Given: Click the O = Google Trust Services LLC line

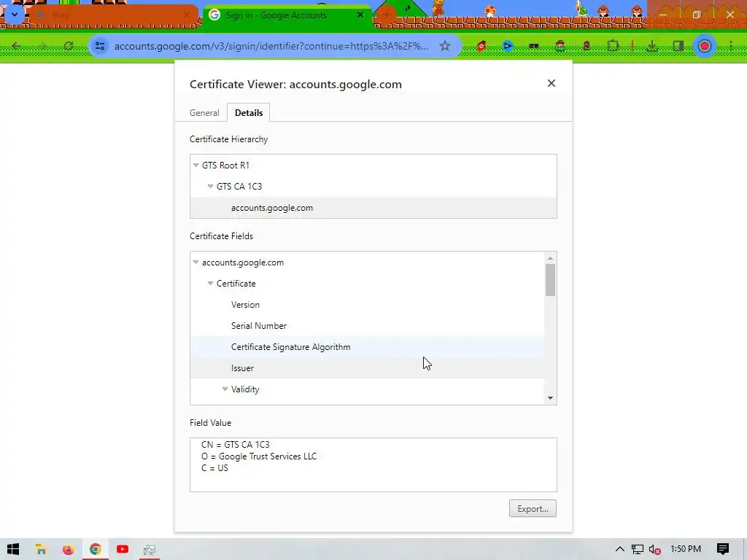Looking at the screenshot, I should (259, 456).
